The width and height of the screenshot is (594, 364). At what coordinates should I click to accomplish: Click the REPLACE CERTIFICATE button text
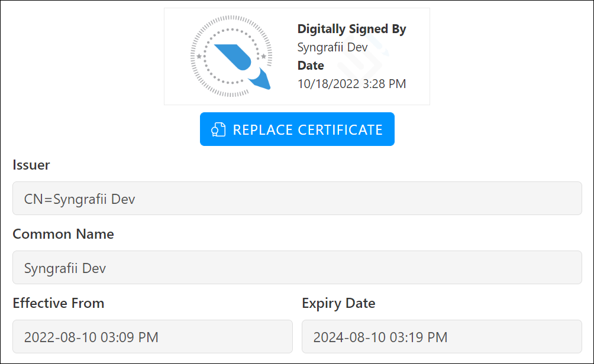coord(308,130)
